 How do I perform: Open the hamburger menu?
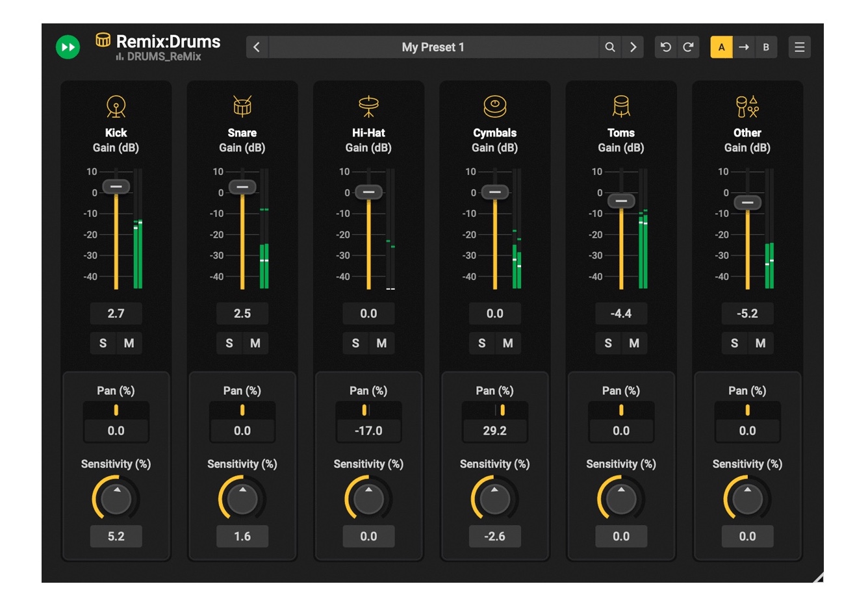tap(799, 47)
